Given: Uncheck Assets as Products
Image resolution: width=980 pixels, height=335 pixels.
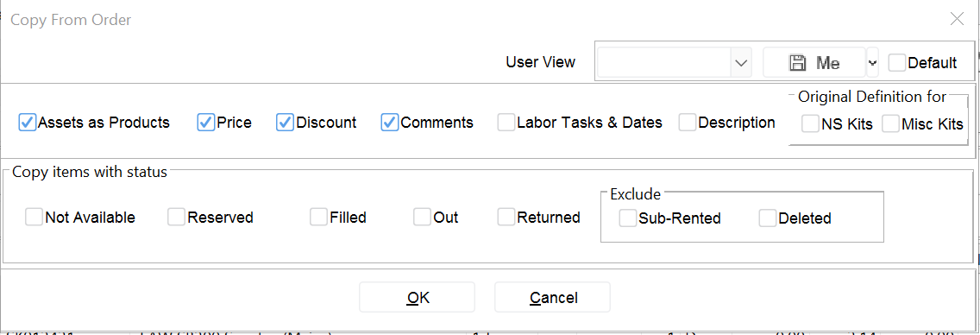Looking at the screenshot, I should click(27, 123).
